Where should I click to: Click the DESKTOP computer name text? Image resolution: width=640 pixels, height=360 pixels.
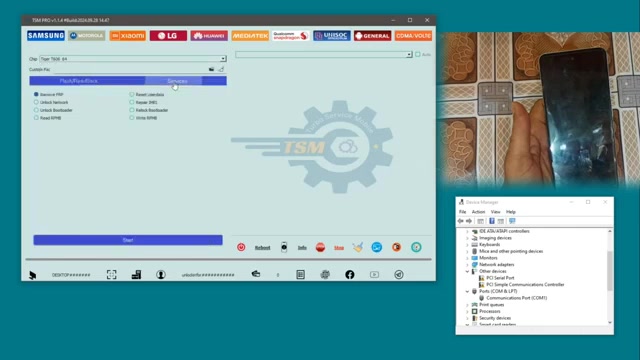pos(71,275)
